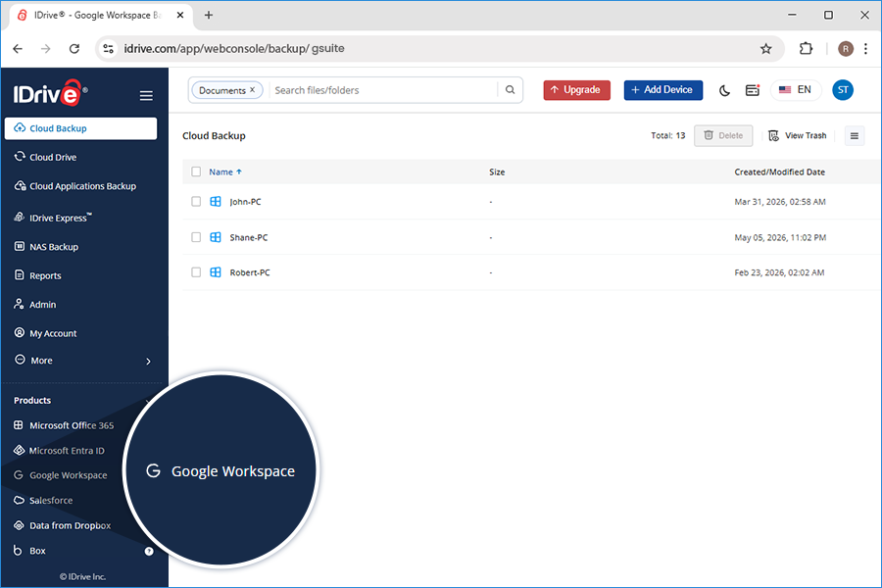
Task: Sort by Name column
Action: click(225, 172)
